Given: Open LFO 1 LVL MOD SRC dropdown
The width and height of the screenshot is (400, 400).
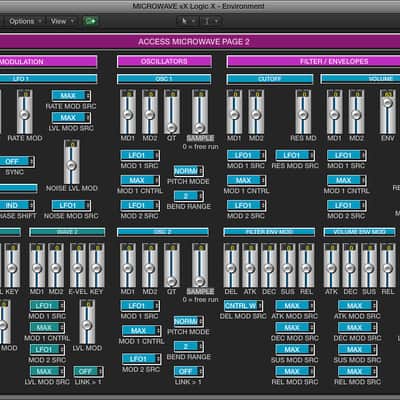Looking at the screenshot, I should pos(71,118).
